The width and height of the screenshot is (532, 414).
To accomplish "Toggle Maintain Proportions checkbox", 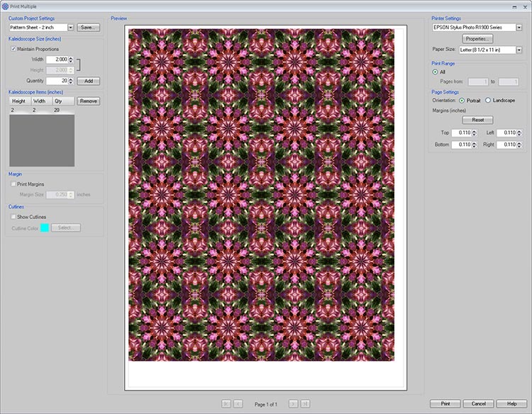I will click(x=13, y=49).
